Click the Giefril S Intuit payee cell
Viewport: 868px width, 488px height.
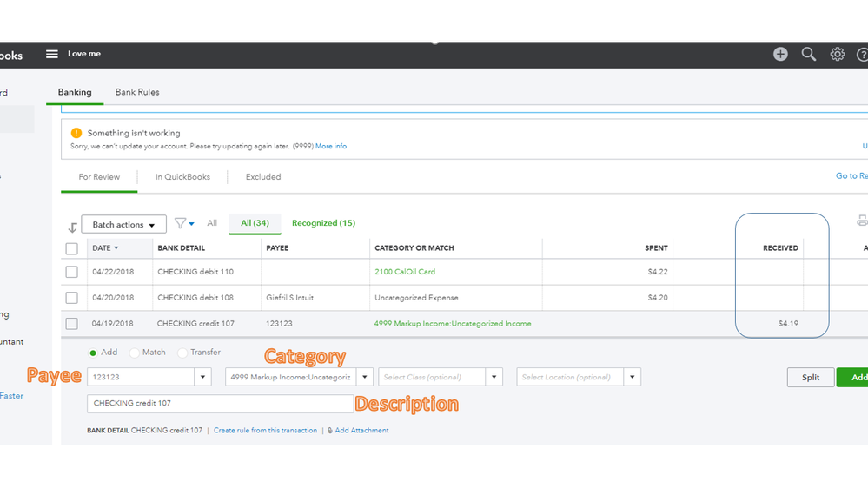click(289, 298)
